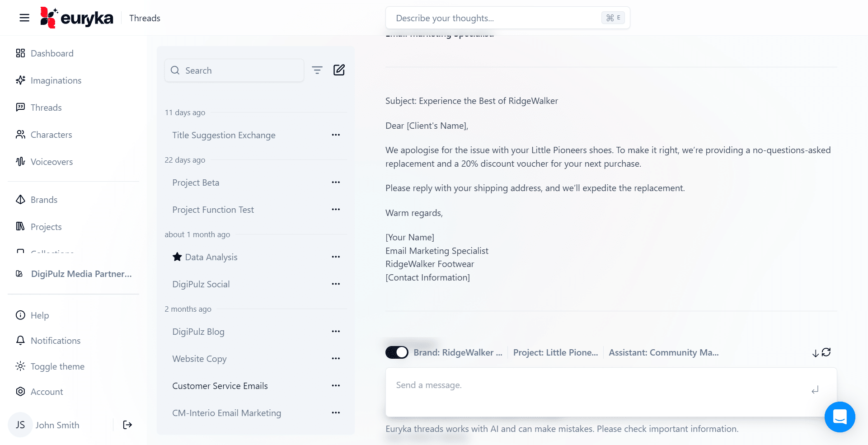Open options menu for CM-Interio Email Marketing
868x445 pixels.
[x=336, y=412]
